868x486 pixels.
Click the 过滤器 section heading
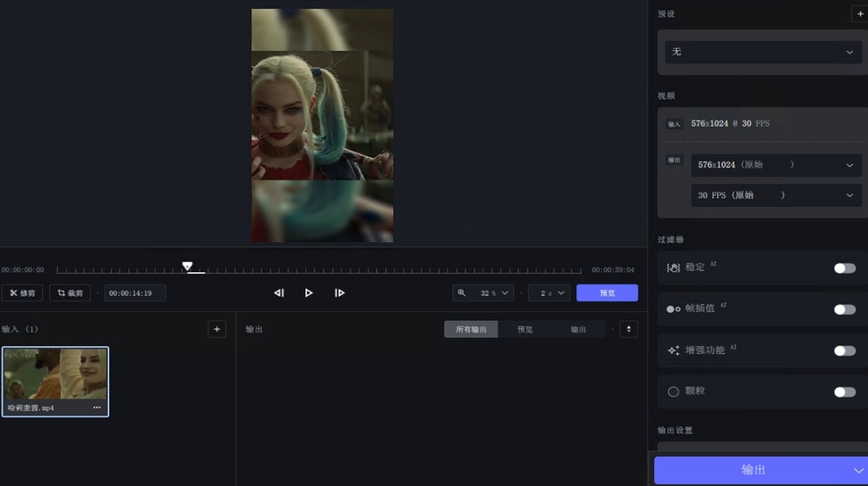coord(671,239)
